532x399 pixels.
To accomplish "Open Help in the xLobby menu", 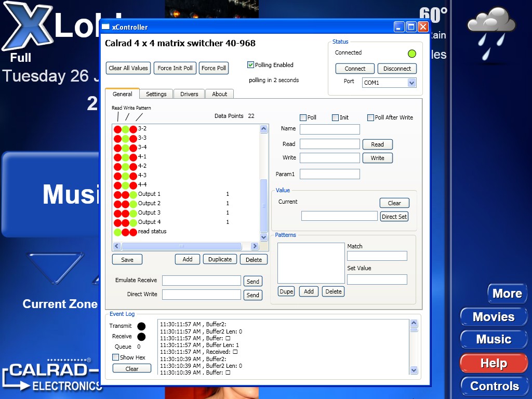I will 494,363.
